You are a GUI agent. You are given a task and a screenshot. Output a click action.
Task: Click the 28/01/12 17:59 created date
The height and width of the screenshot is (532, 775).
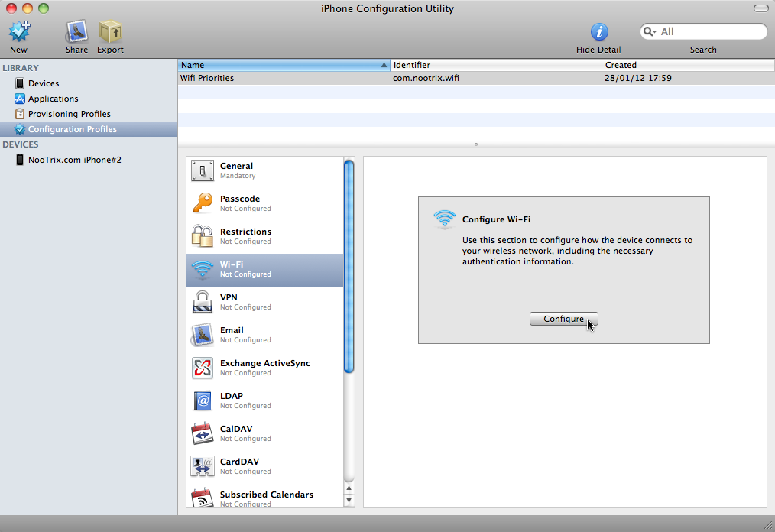[638, 78]
